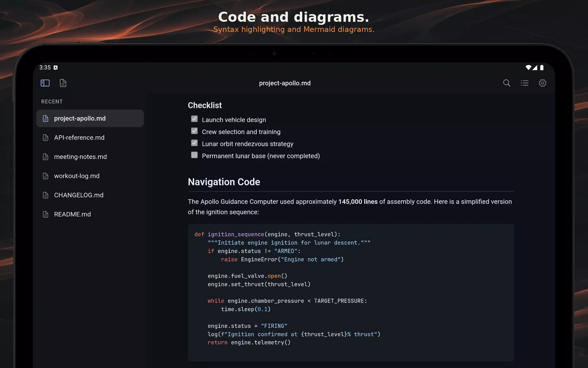Open the document icon beside the sidebar toggle
Screen dimensions: 588x368
pyautogui.click(x=63, y=83)
